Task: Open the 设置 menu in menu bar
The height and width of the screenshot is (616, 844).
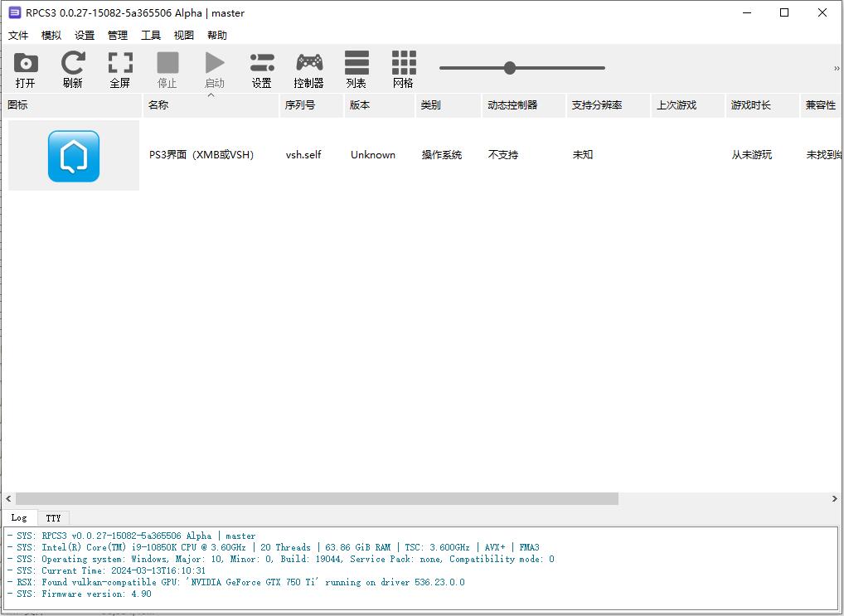Action: 85,36
